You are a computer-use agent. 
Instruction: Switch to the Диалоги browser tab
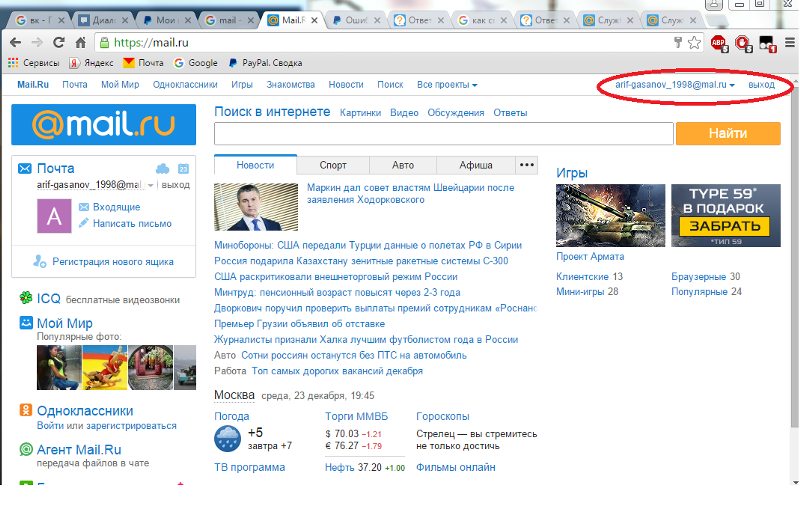click(x=104, y=20)
